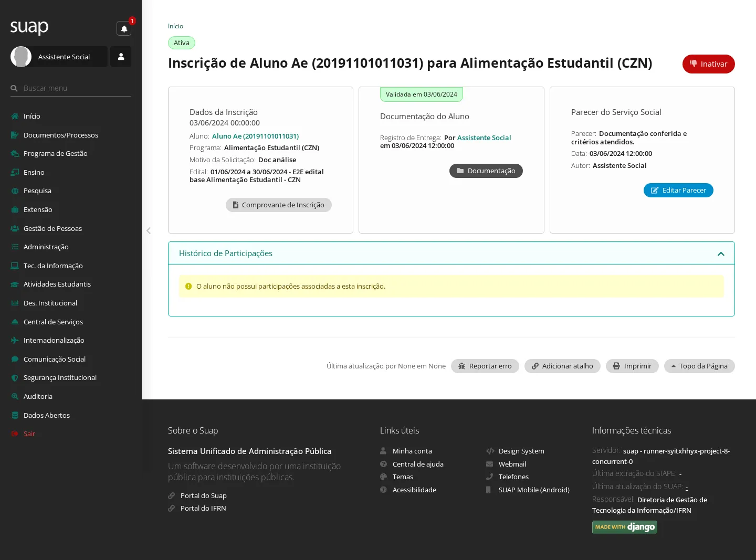Click the Dados Abertos database icon
The height and width of the screenshot is (560, 756).
click(15, 415)
